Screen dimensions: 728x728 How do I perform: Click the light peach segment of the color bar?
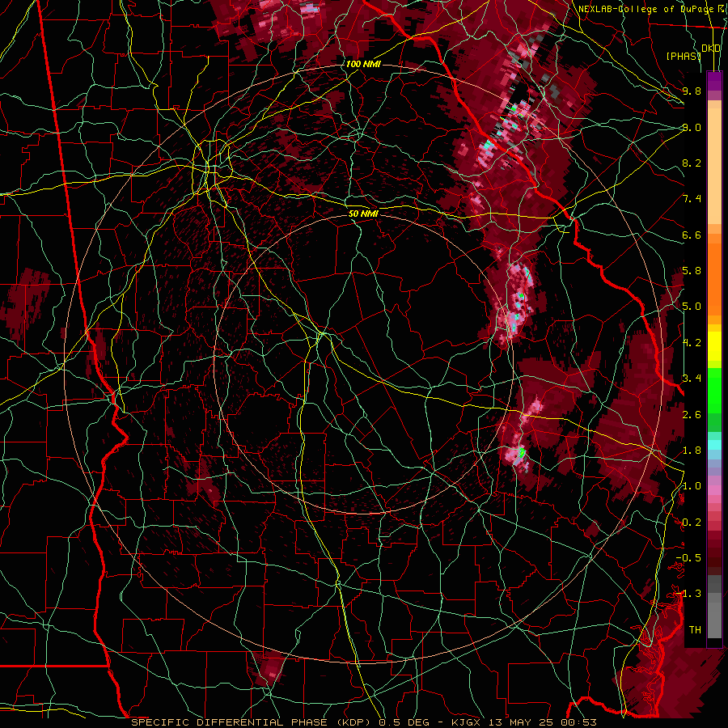click(714, 167)
